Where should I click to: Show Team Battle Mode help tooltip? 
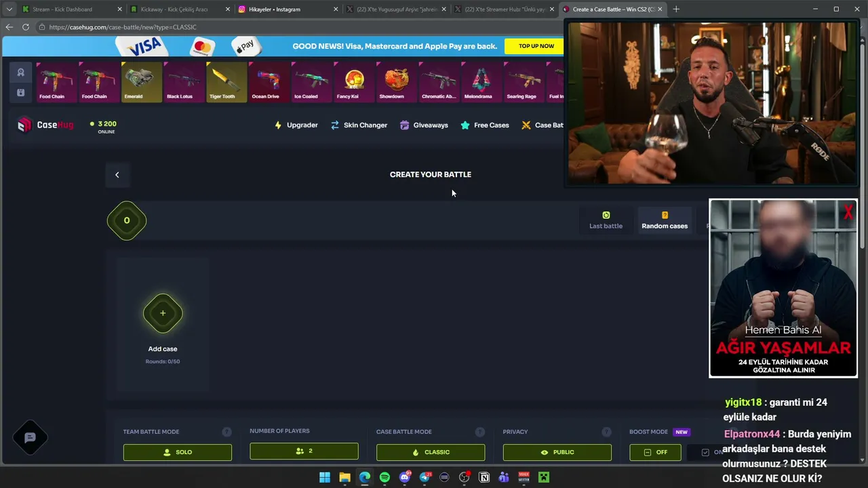226,432
